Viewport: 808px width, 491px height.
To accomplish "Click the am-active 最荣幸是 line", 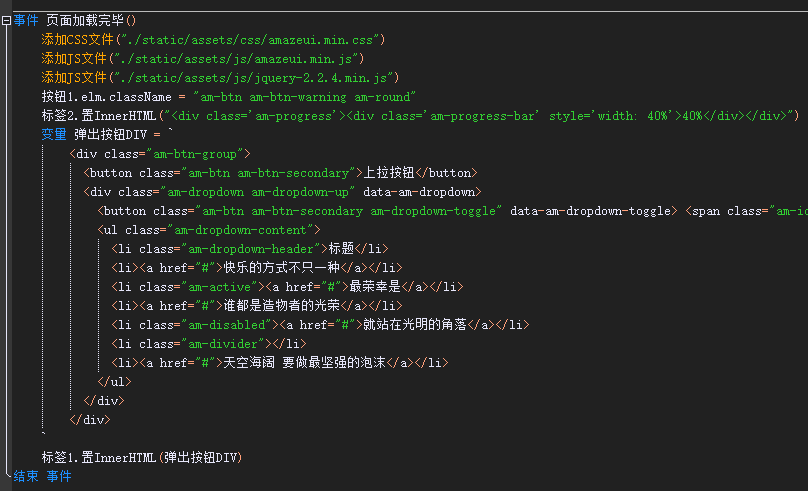I will click(287, 287).
